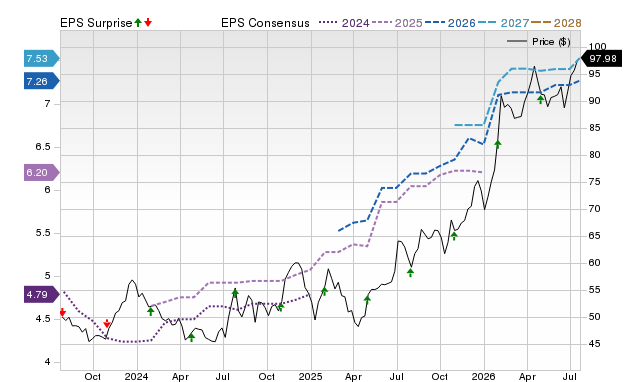Click the green surprise arrow just after 2025 start
Viewport: 640px width, 382px height.
point(324,291)
